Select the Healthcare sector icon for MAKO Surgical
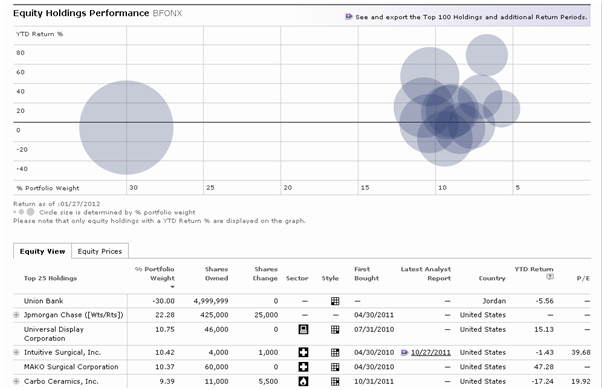This screenshot has height=390, width=604. [303, 367]
